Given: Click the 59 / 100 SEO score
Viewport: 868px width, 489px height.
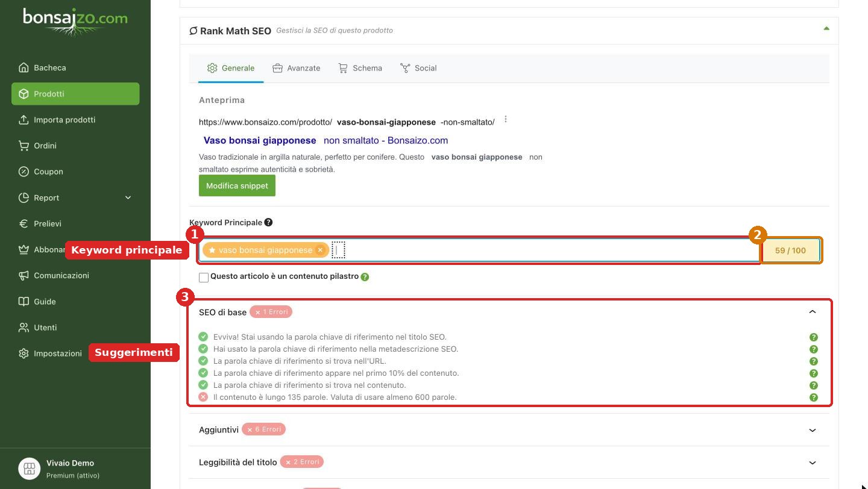Looking at the screenshot, I should (x=790, y=251).
